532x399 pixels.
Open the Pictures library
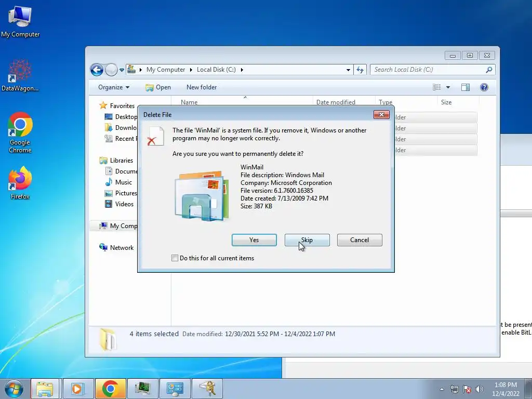121,193
